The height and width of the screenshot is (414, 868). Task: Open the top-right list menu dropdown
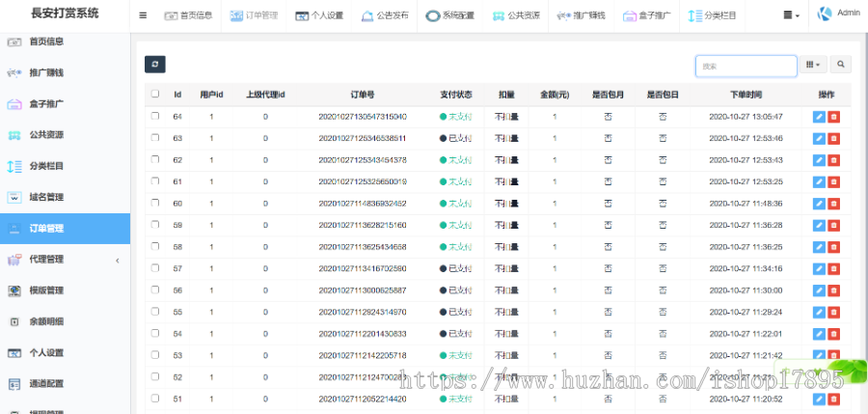(x=791, y=15)
